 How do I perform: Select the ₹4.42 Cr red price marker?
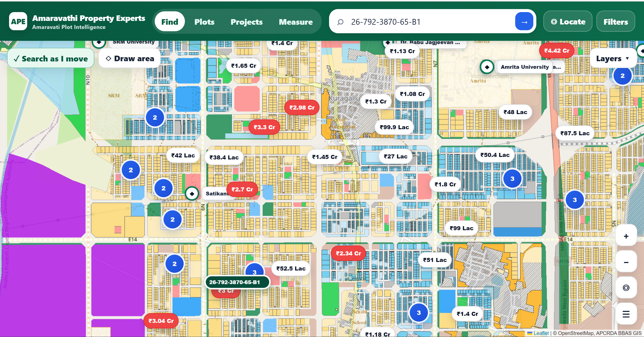(556, 51)
